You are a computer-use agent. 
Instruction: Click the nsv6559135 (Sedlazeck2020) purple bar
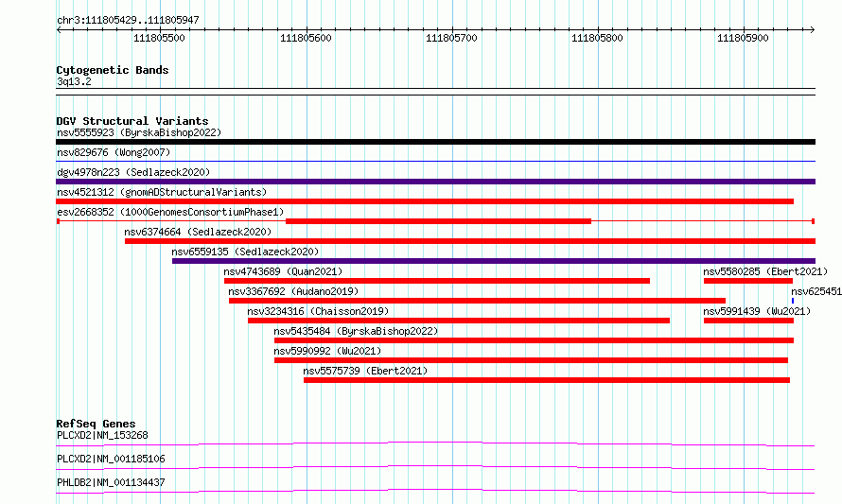[x=494, y=261]
